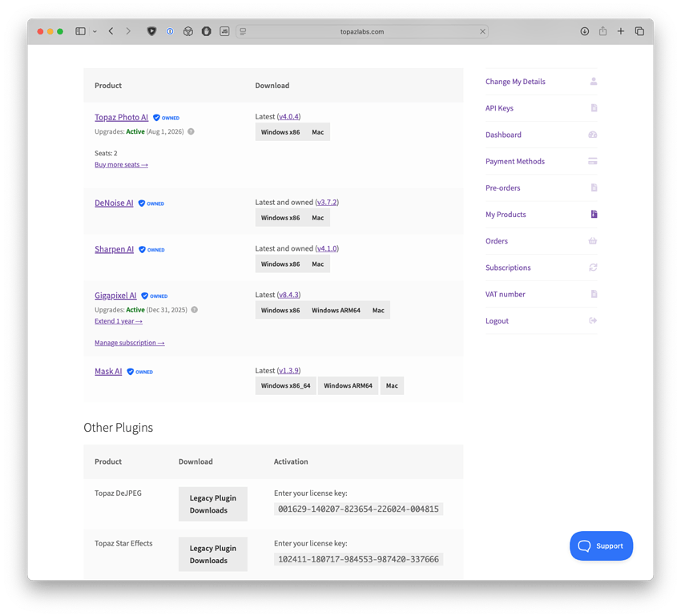Download Mask AI for Windows ARM64
Viewport: 681px width, 616px height.
(x=348, y=385)
